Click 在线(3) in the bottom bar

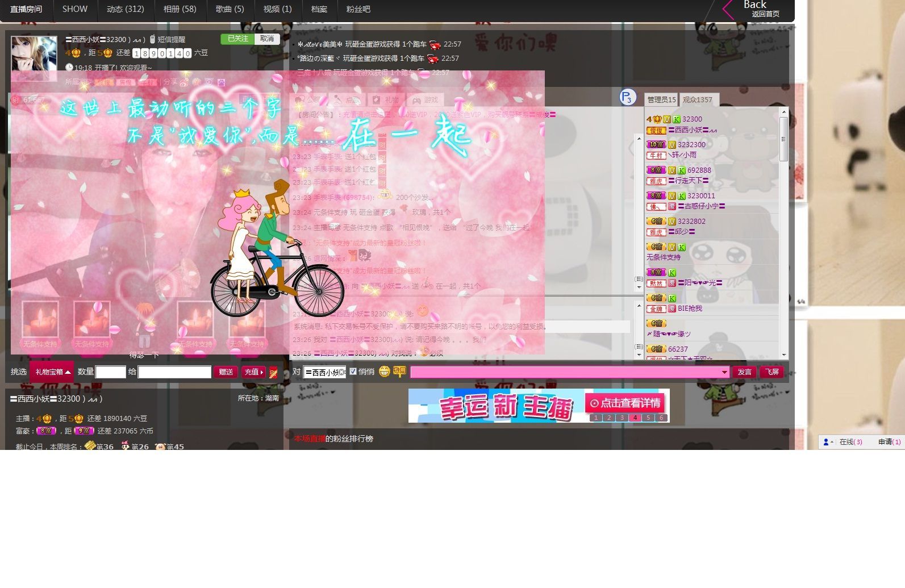point(851,442)
